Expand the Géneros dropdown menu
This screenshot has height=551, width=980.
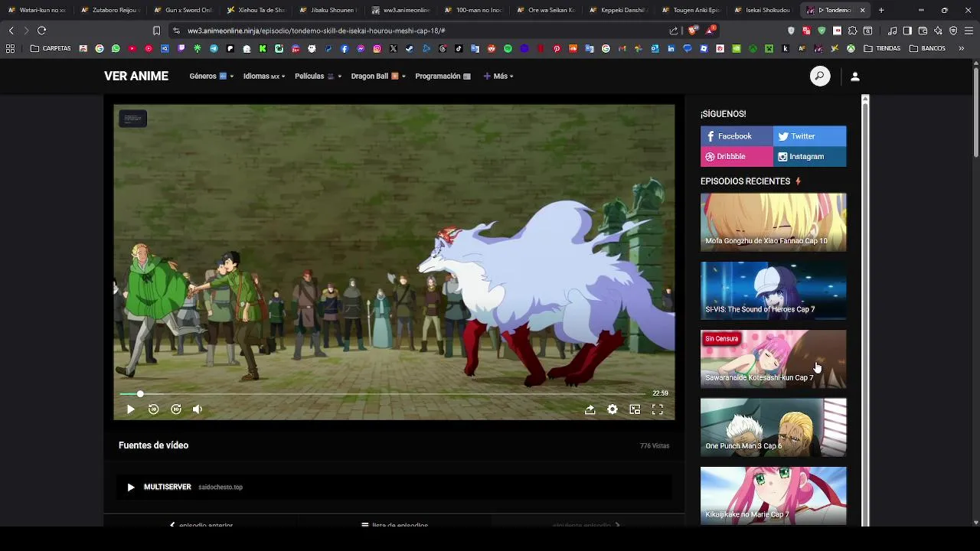tap(211, 77)
